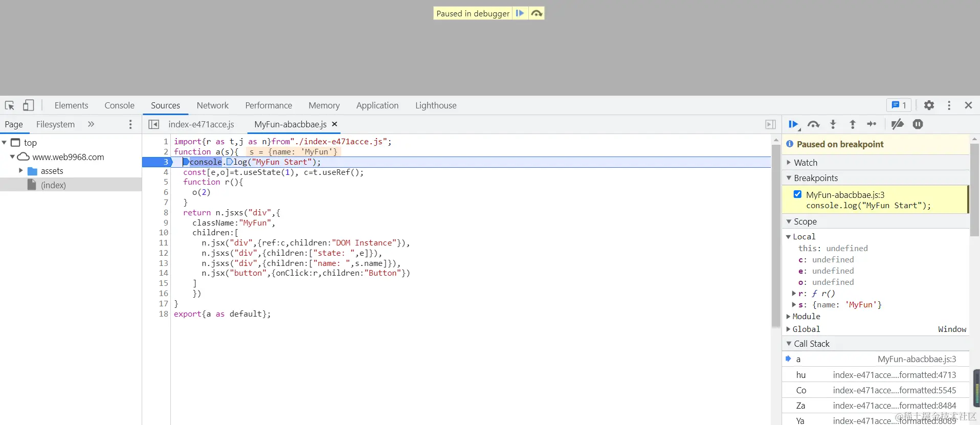Image resolution: width=980 pixels, height=425 pixels.
Task: Click the this: undefined entry
Action: point(833,249)
